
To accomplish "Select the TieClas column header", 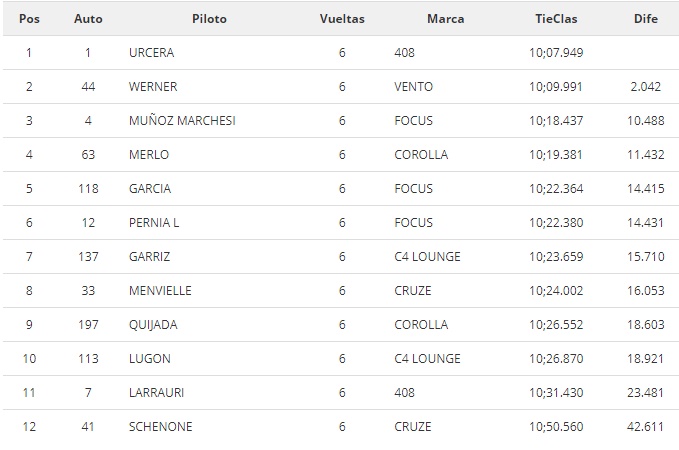I will coord(556,19).
